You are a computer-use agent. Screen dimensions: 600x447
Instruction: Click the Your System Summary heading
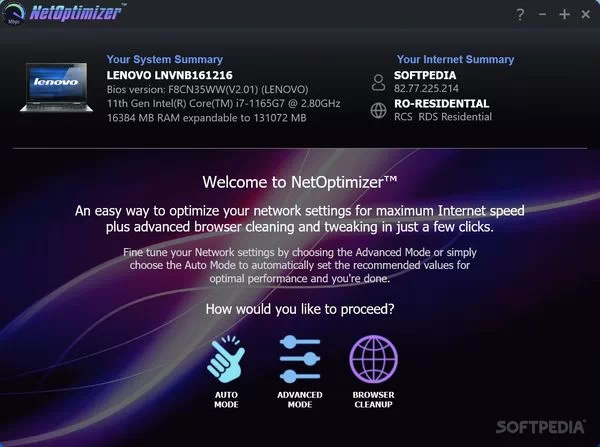pos(165,59)
